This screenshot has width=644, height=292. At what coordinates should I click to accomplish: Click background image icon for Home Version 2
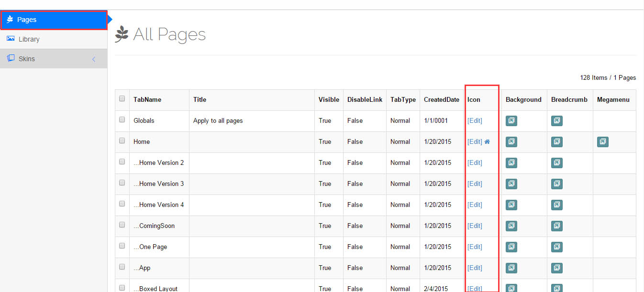(511, 163)
